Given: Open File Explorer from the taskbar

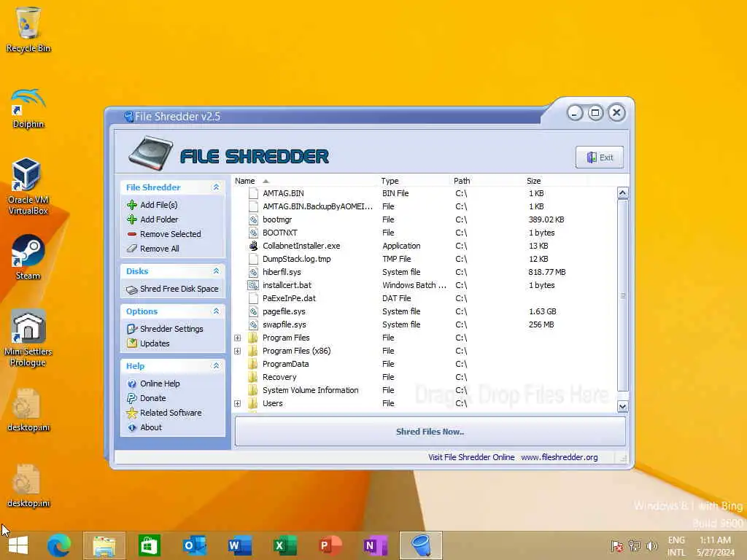Looking at the screenshot, I should click(x=104, y=545).
